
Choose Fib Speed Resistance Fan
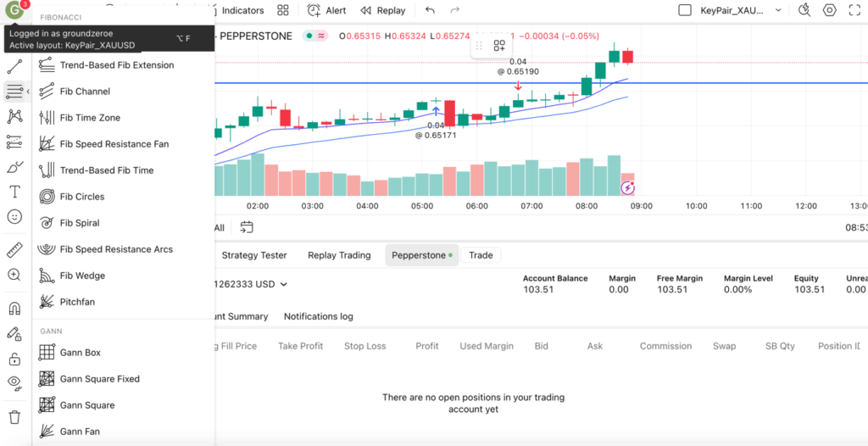click(x=123, y=144)
